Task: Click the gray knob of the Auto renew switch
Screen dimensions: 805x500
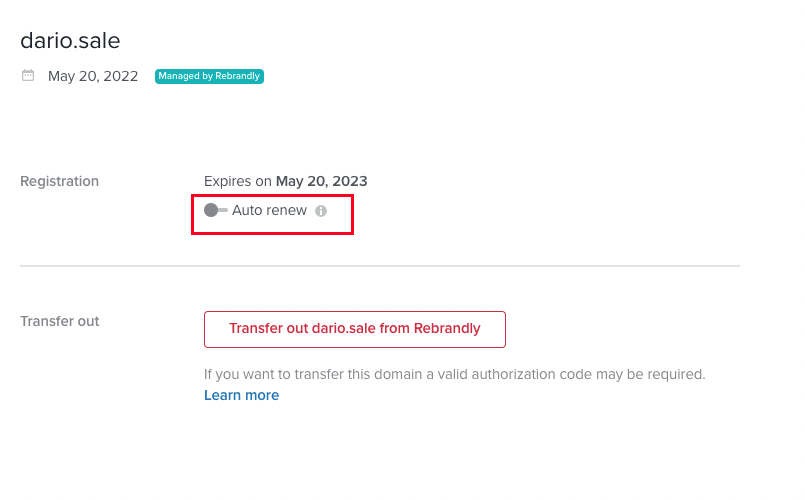Action: click(211, 210)
